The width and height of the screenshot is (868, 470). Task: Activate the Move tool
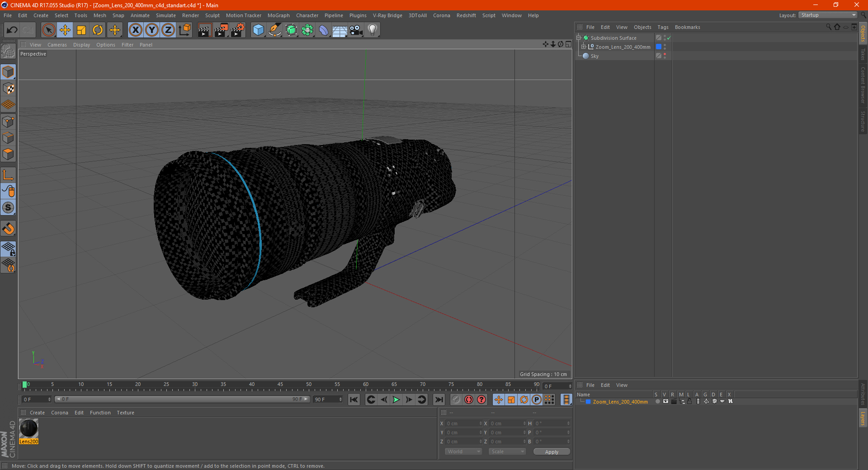click(x=65, y=30)
